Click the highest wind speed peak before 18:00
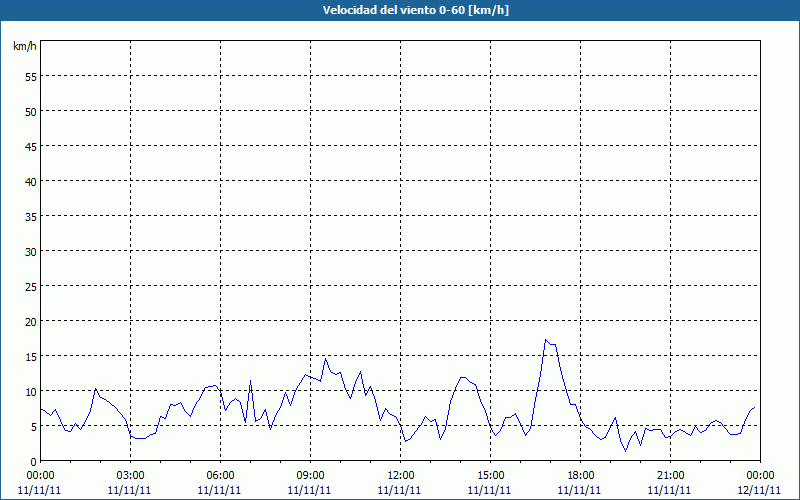This screenshot has height=500, width=800. click(545, 340)
